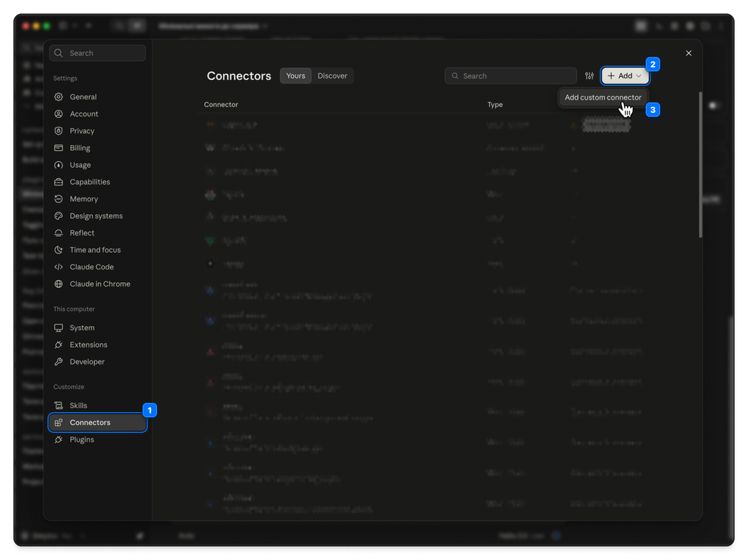This screenshot has width=748, height=560.
Task: Click the connectors list scrollbar
Action: (x=700, y=165)
